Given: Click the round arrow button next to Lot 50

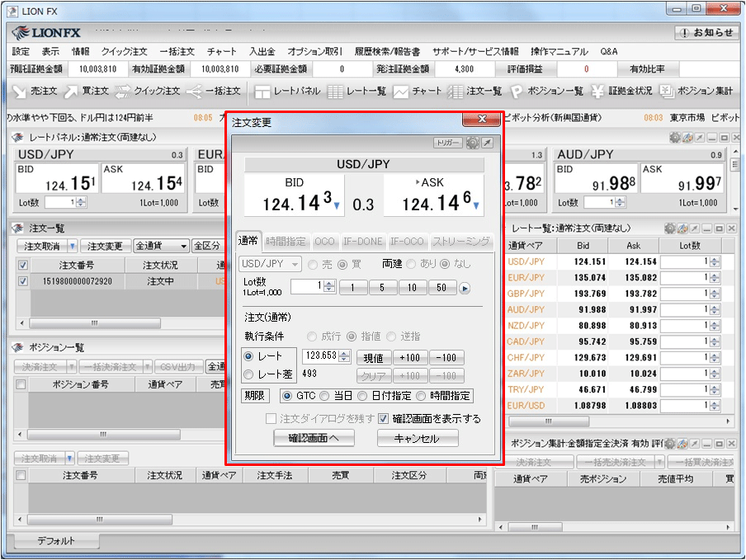Looking at the screenshot, I should click(x=465, y=288).
